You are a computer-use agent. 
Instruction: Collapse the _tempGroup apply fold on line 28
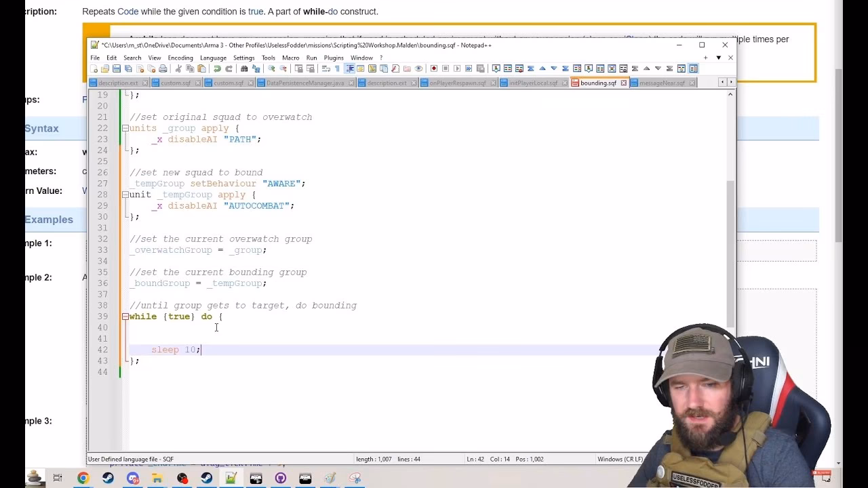(125, 195)
